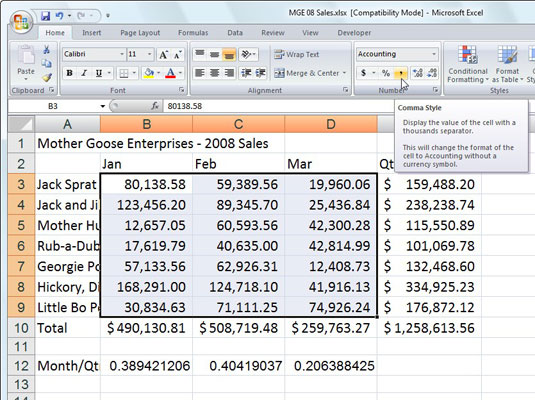This screenshot has height=400, width=535.
Task: Open the Calibri font name dropdown
Action: tap(122, 54)
